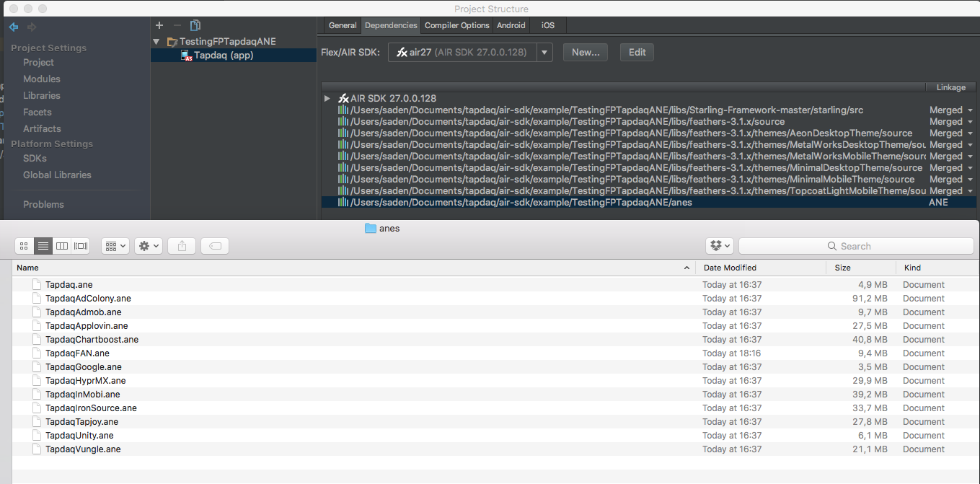Click the Tags icon in Finder toolbar
This screenshot has height=484, width=980.
215,245
